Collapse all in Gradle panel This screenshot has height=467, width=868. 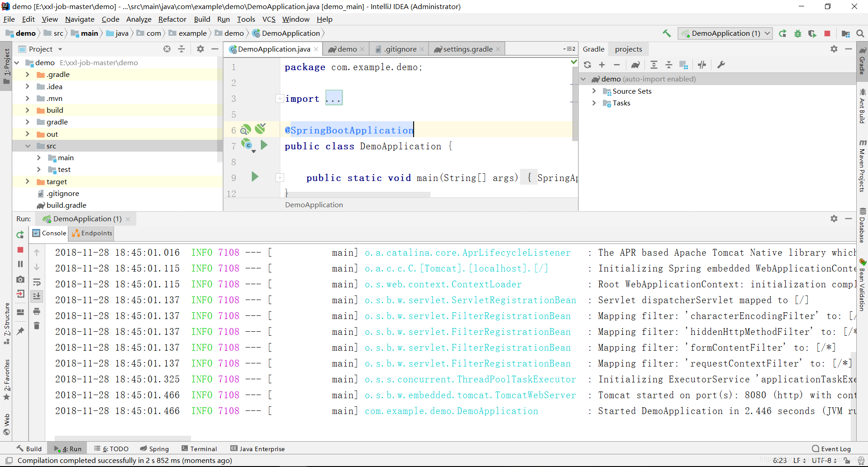669,65
